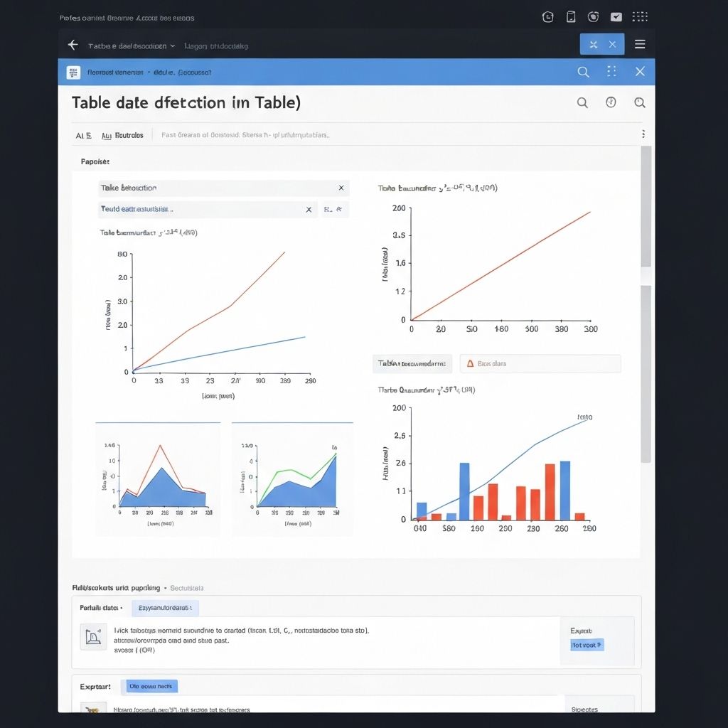Click the phone icon in the top system bar

click(x=570, y=17)
